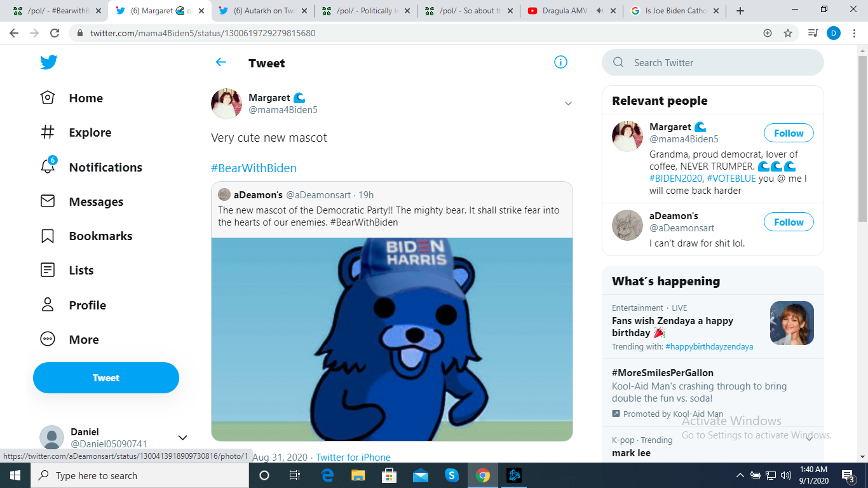The image size is (868, 488).
Task: Click the address bar URL
Action: pos(203,33)
